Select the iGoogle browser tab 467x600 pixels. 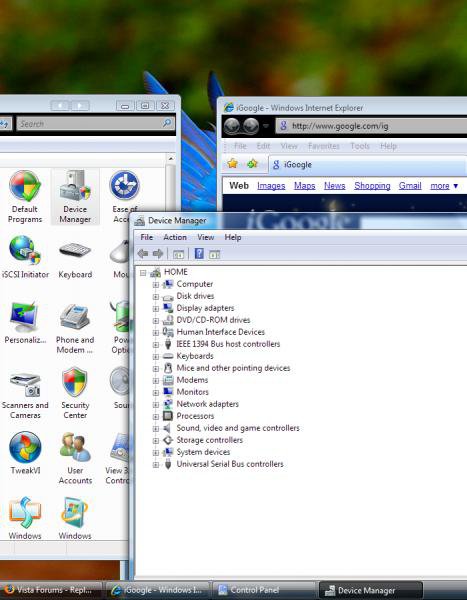(367, 165)
